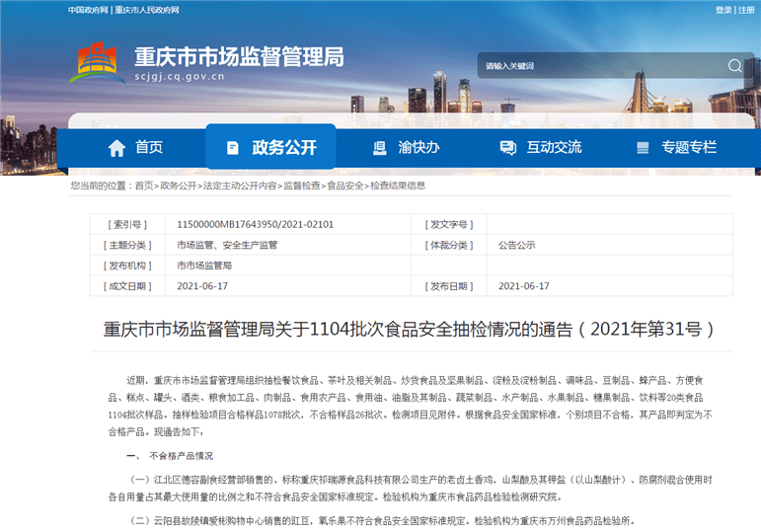Click the 渝快办 service icon

coord(380,148)
